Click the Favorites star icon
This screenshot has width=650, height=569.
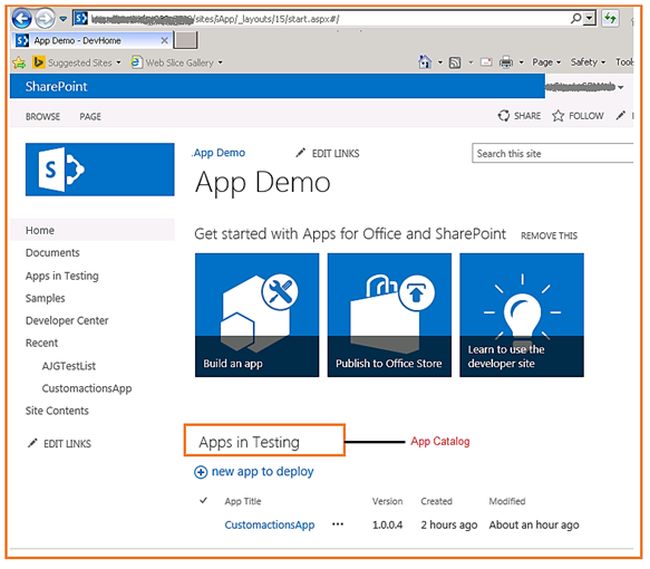(19, 63)
